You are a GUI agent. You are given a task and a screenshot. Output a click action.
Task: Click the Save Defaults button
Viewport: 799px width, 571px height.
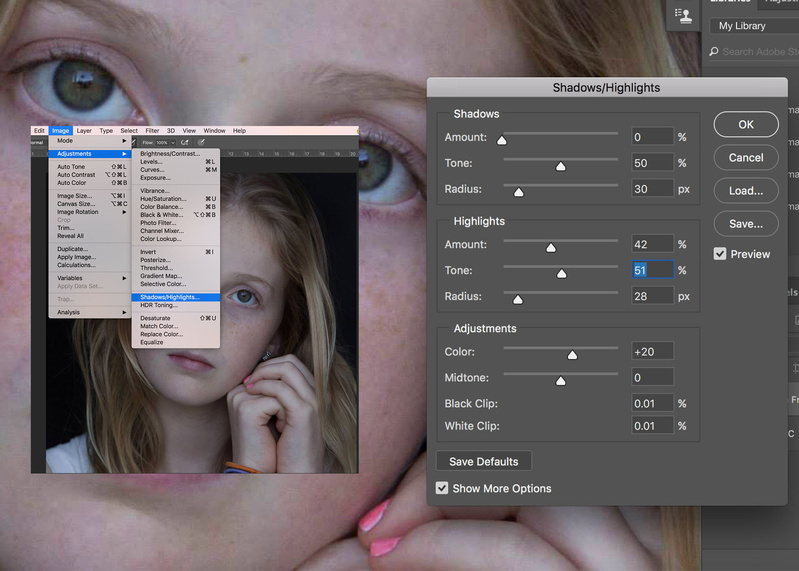[484, 461]
